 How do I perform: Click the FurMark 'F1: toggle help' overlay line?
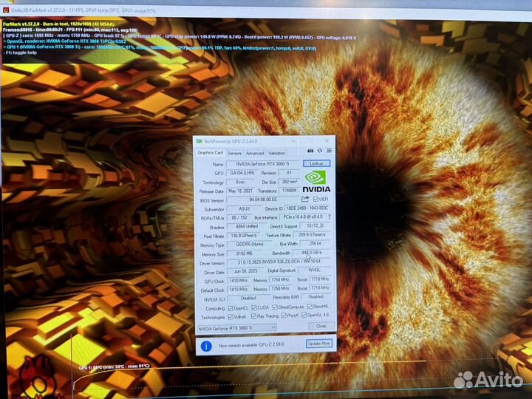pos(21,52)
